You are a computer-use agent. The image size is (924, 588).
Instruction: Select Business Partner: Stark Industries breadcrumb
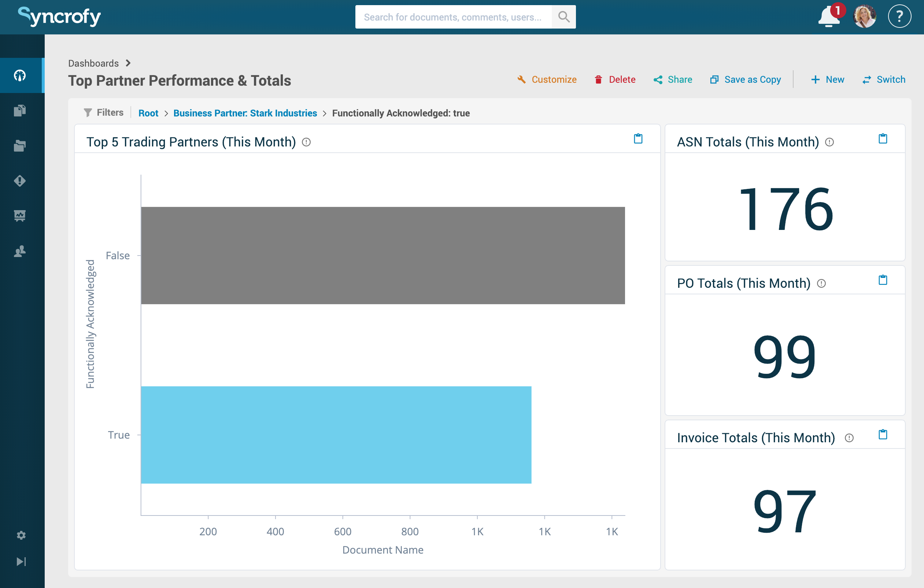point(245,113)
